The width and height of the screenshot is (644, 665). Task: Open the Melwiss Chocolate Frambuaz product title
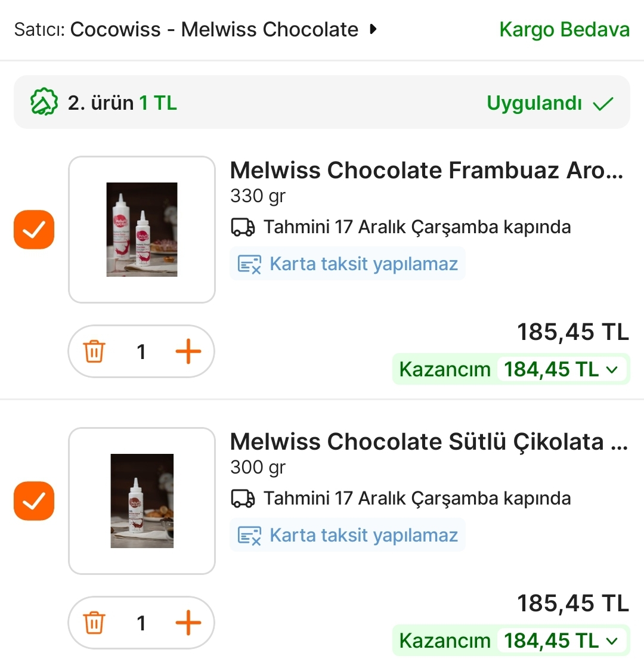pyautogui.click(x=426, y=171)
